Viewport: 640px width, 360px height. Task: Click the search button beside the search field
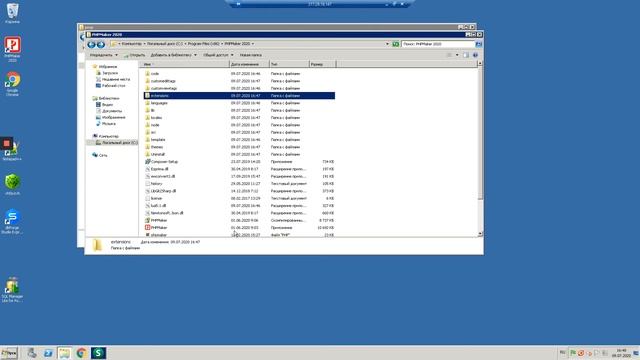point(479,44)
